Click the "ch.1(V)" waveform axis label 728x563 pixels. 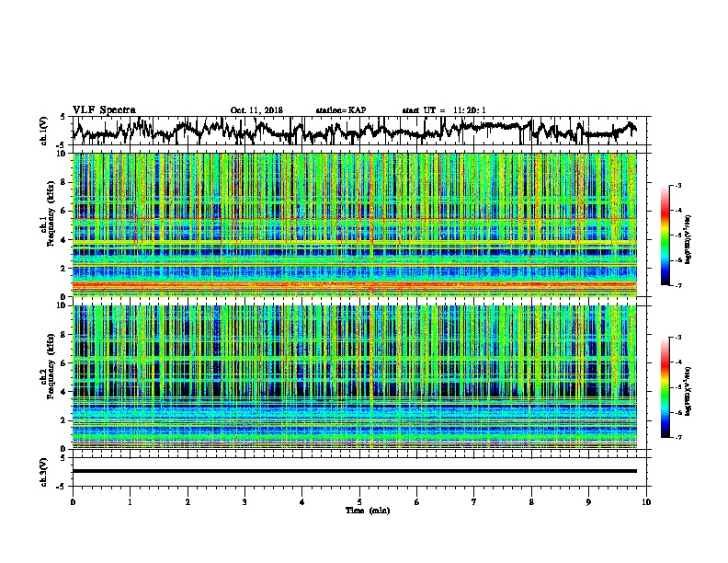[x=43, y=131]
